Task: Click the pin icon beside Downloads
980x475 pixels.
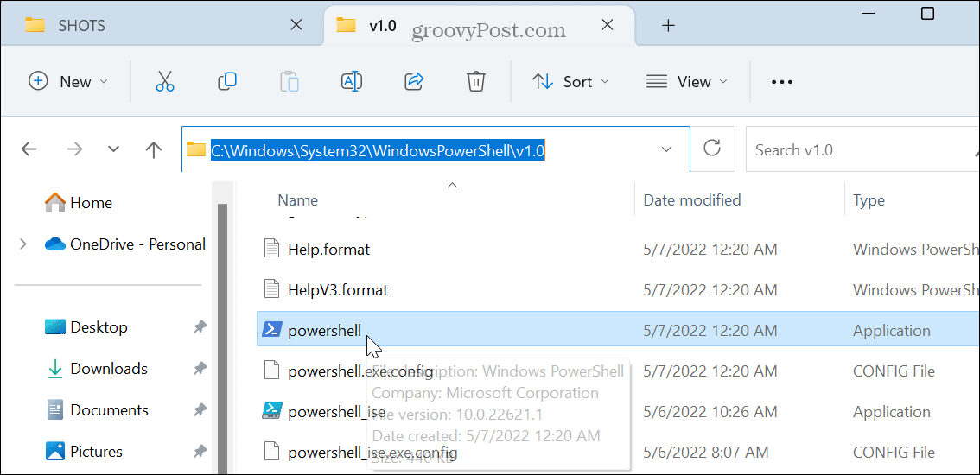Action: (200, 369)
